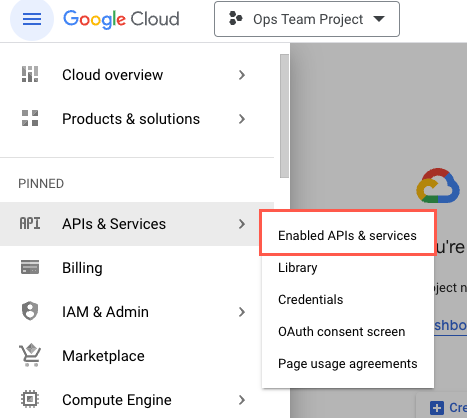Click the project selector hexagon dots icon
This screenshot has height=418, width=467.
coord(236,19)
